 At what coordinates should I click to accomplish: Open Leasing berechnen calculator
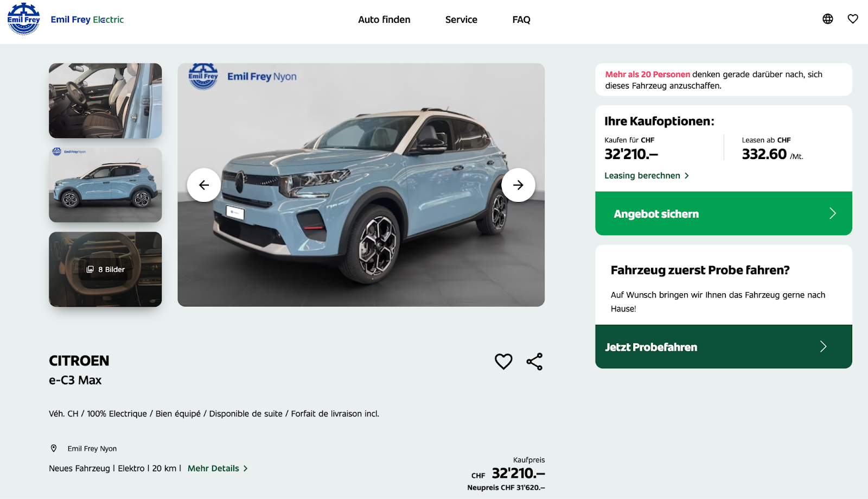(x=647, y=176)
